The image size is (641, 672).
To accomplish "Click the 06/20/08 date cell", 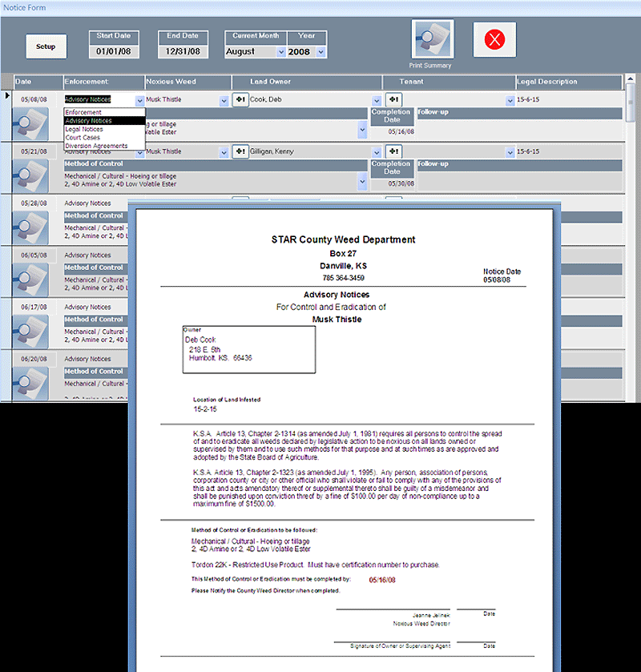I will tap(34, 359).
